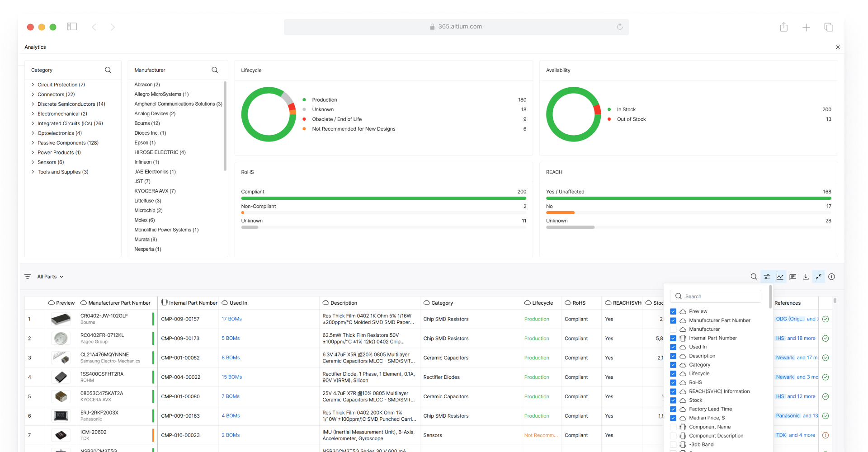The width and height of the screenshot is (868, 452).
Task: Reload the page with refresh icon
Action: click(620, 27)
